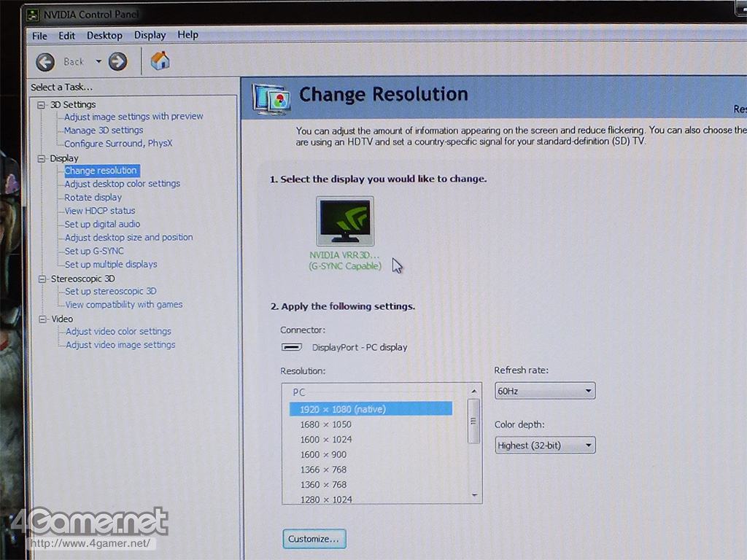Click the Forward arrow button
The image size is (747, 560).
117,61
